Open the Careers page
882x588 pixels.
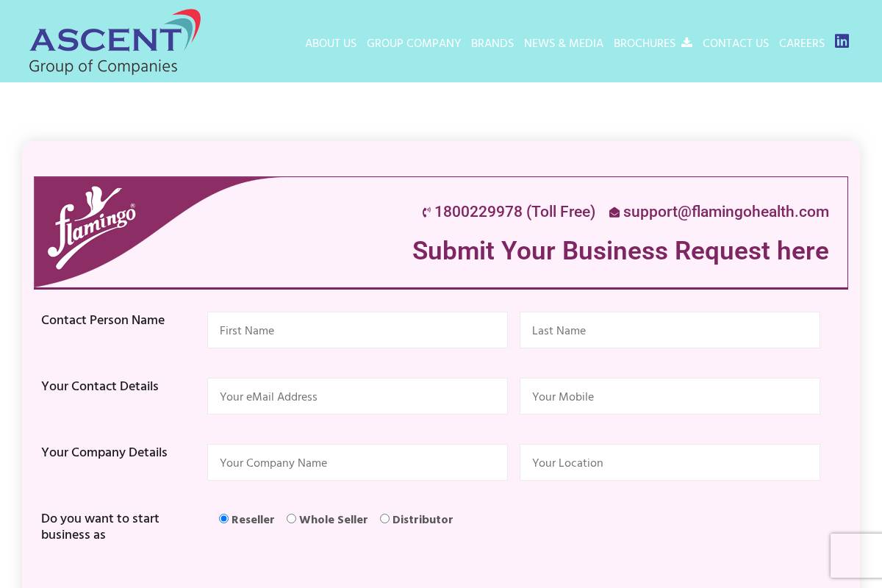tap(802, 43)
